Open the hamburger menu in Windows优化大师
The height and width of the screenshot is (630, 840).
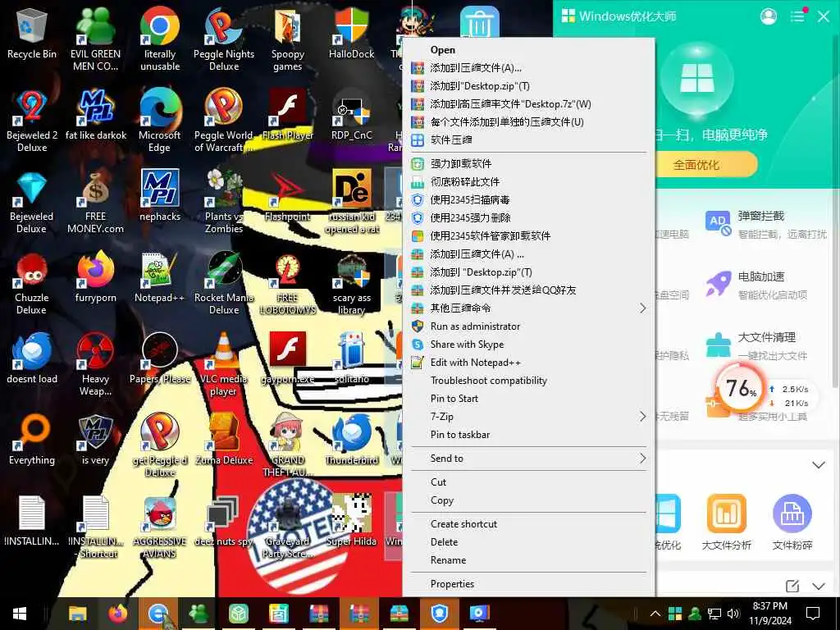tap(797, 16)
